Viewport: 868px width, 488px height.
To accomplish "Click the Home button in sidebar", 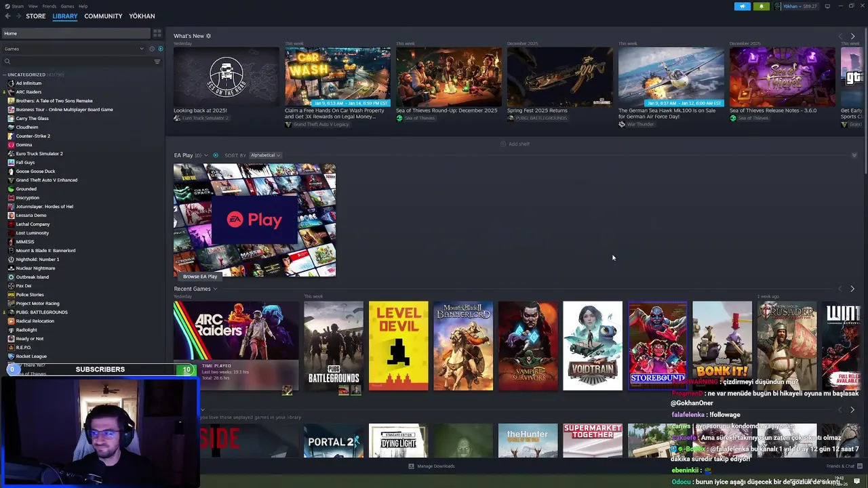I will [76, 33].
